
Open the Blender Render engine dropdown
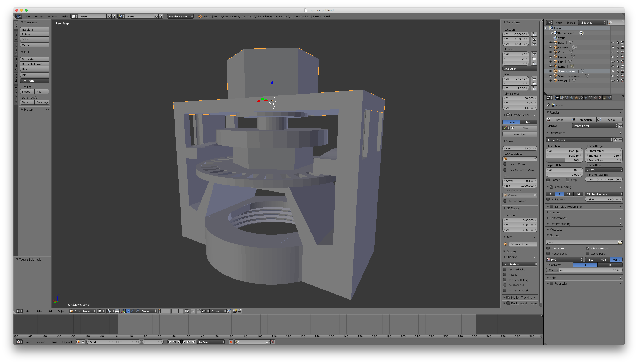coord(180,16)
